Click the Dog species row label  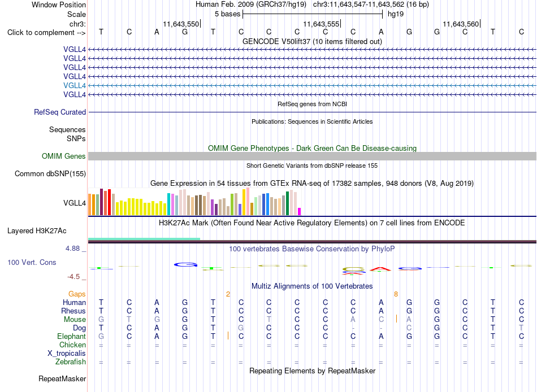point(79,328)
